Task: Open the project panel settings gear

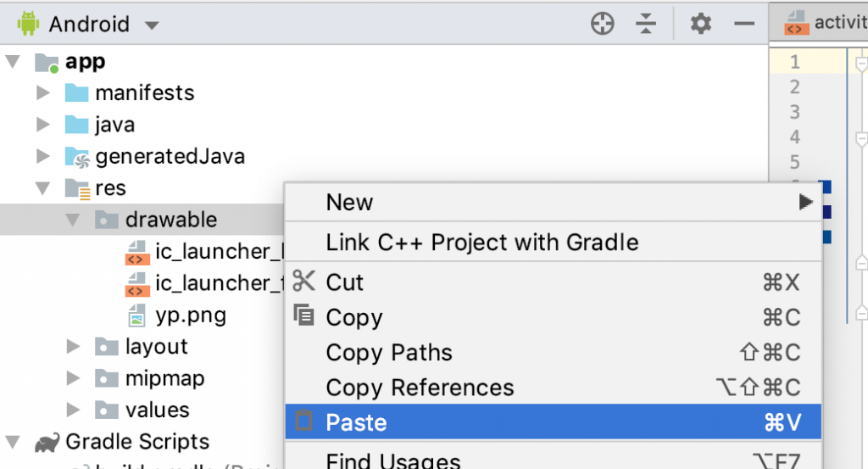Action: (700, 25)
